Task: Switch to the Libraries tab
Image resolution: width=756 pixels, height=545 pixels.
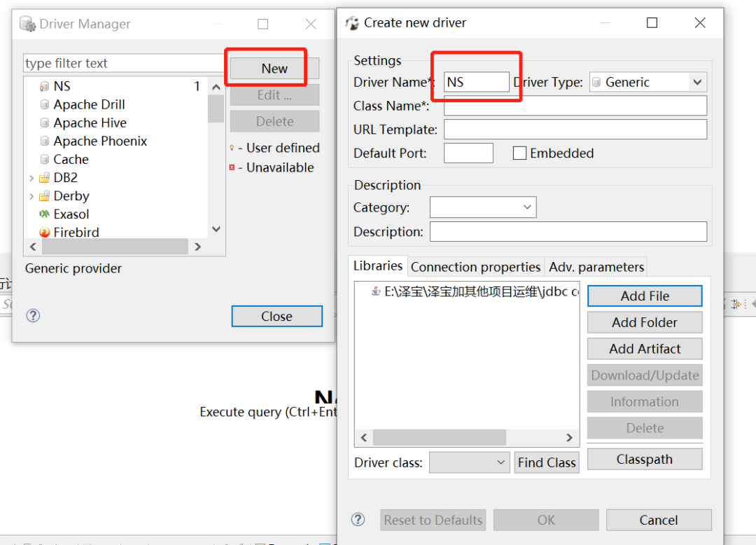Action: 378,265
